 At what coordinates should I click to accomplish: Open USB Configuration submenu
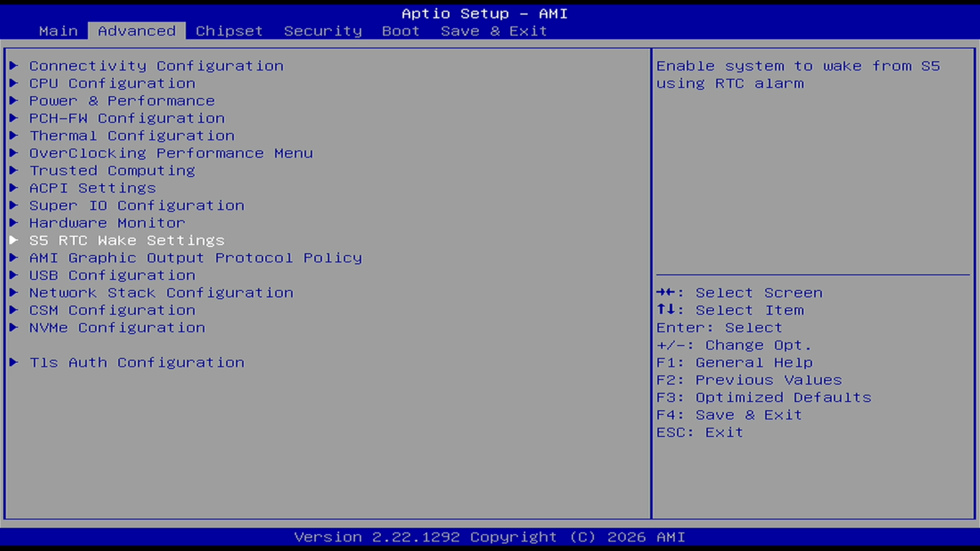click(112, 275)
